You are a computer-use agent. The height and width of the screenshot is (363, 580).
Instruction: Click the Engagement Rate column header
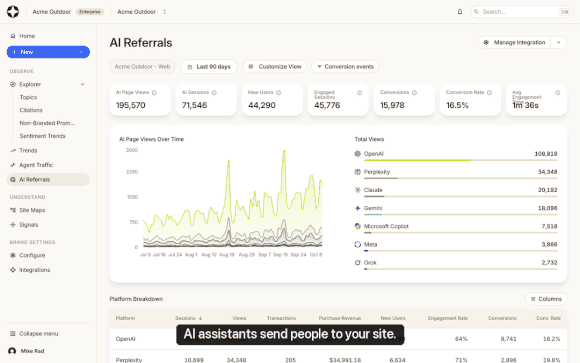click(448, 318)
